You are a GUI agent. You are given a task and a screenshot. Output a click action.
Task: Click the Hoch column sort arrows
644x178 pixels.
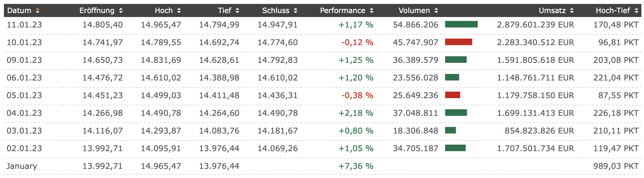point(179,11)
